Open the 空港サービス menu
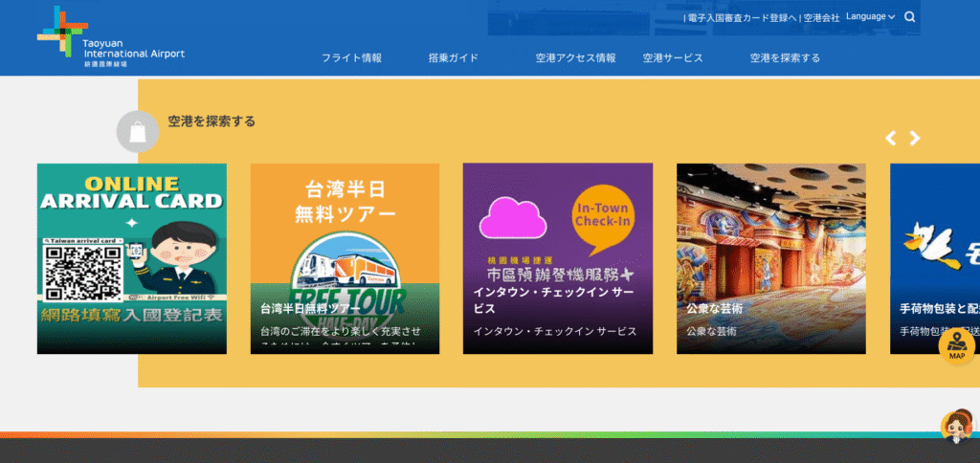This screenshot has height=463, width=980. (x=673, y=58)
